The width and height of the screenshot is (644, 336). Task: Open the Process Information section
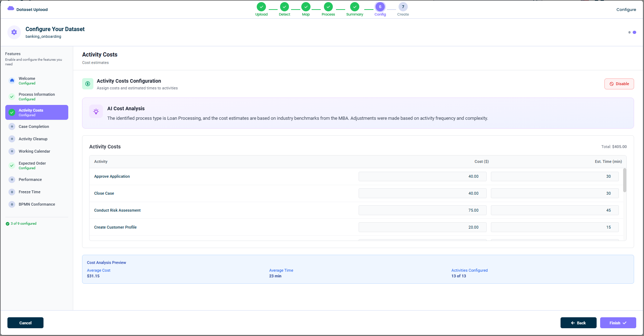click(x=37, y=96)
